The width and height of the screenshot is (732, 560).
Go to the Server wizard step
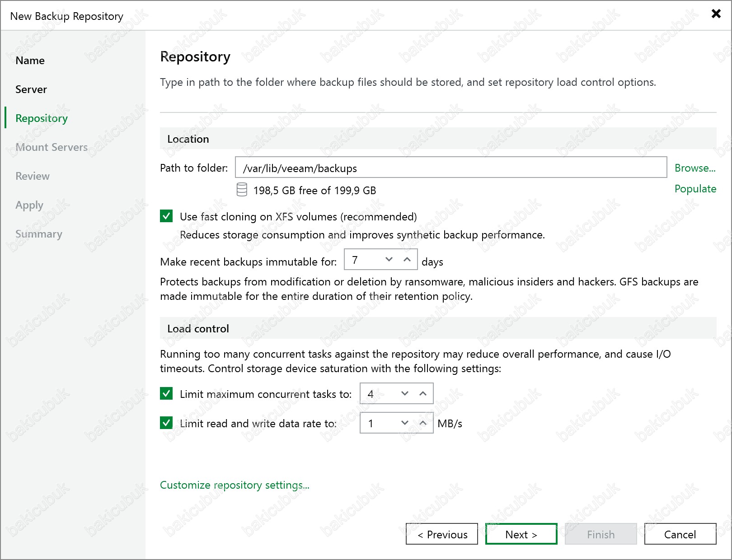(x=31, y=89)
